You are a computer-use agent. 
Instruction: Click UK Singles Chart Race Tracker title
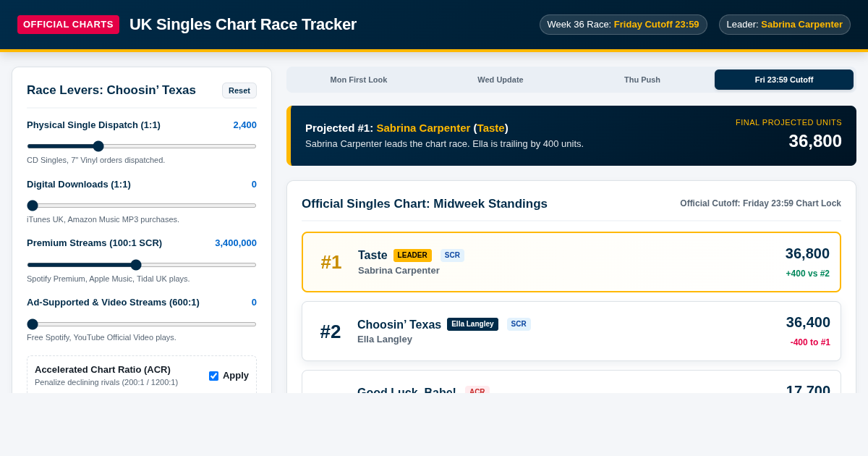(x=243, y=25)
